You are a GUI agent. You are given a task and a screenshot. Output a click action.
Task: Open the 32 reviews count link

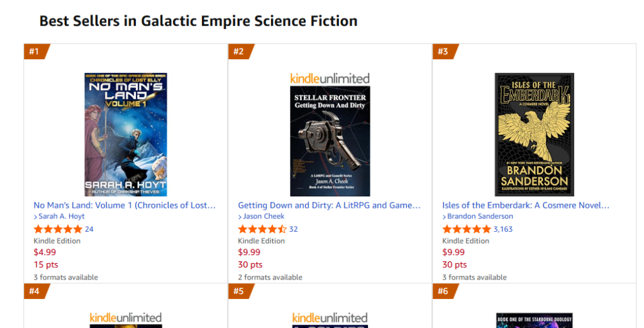click(x=293, y=229)
